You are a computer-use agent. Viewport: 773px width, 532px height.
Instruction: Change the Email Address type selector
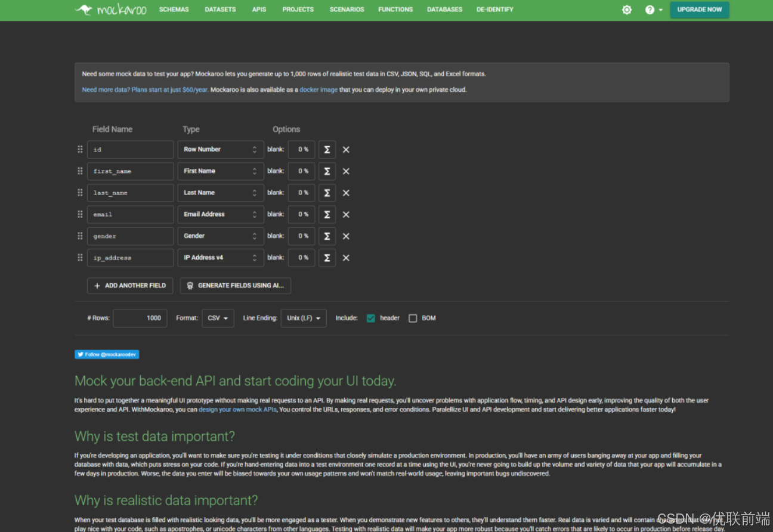tap(221, 215)
